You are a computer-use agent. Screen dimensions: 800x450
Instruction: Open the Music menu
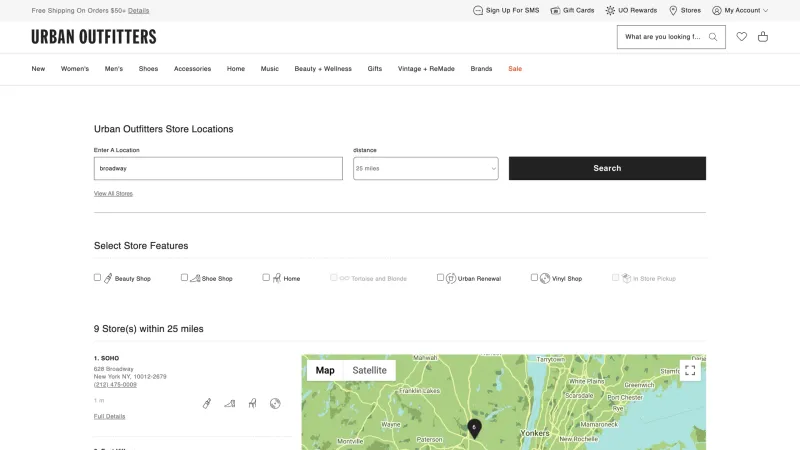pos(270,69)
